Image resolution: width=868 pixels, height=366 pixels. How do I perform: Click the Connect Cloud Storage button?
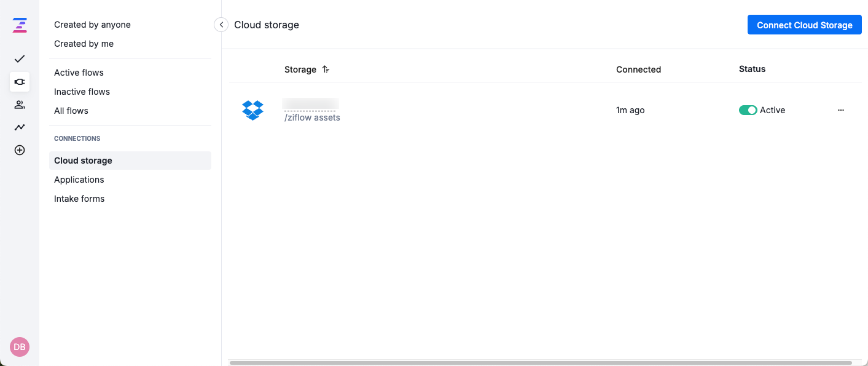(x=804, y=25)
